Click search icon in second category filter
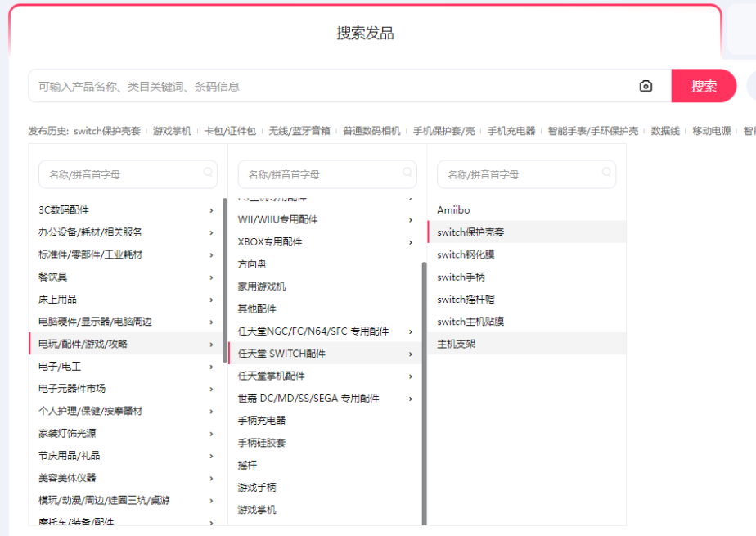Viewport: 756px width, 536px height. click(x=407, y=172)
